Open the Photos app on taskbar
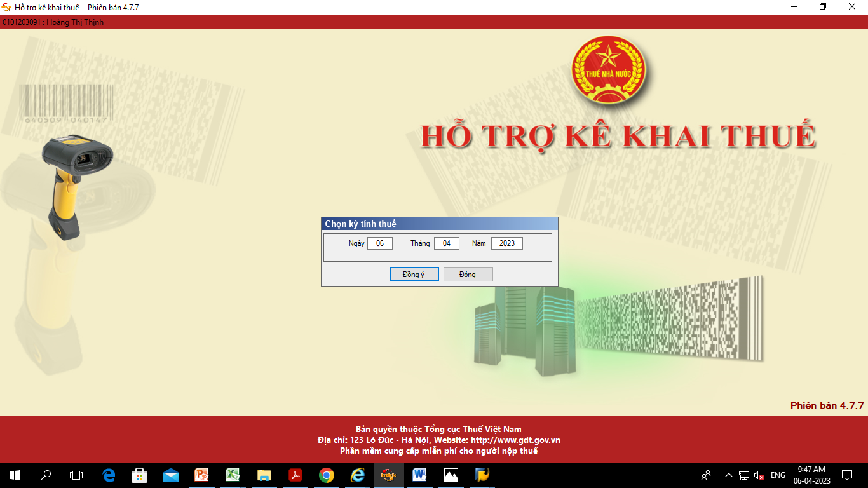868x488 pixels. point(451,475)
